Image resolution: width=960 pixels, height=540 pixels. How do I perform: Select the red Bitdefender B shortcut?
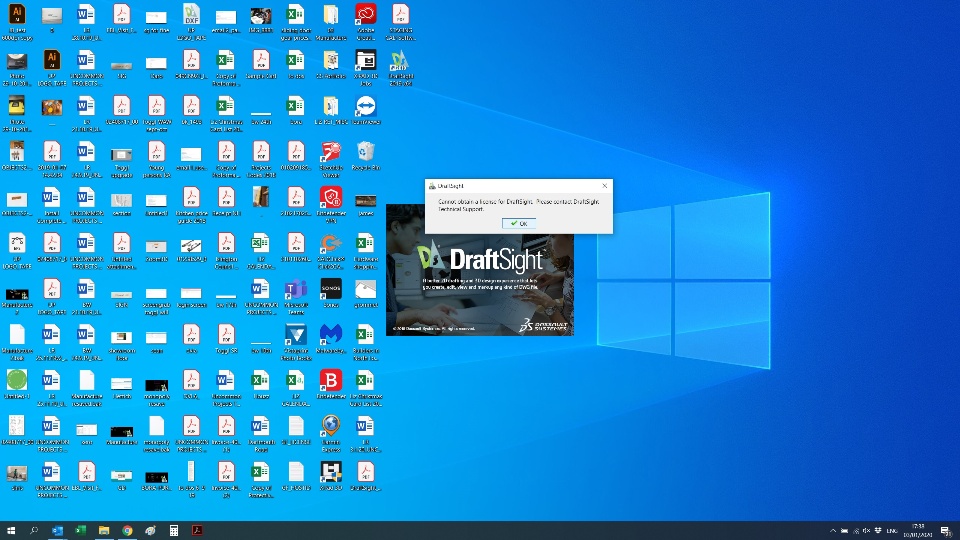tap(331, 384)
